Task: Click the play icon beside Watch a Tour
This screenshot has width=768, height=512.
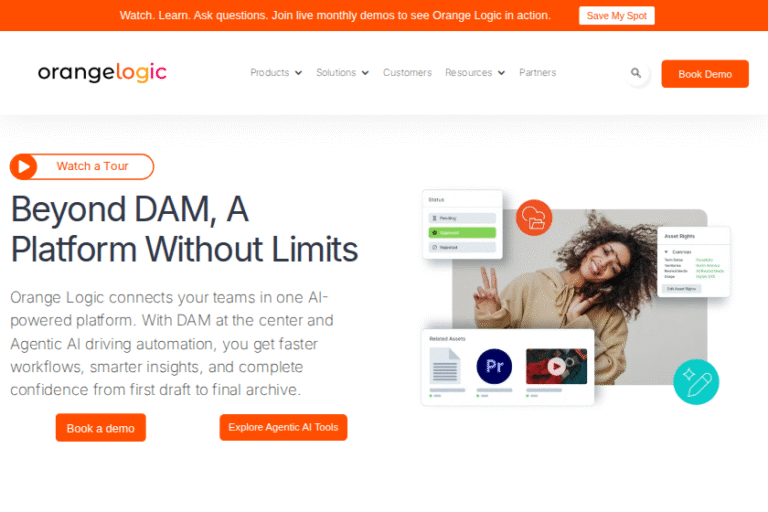Action: [x=23, y=167]
